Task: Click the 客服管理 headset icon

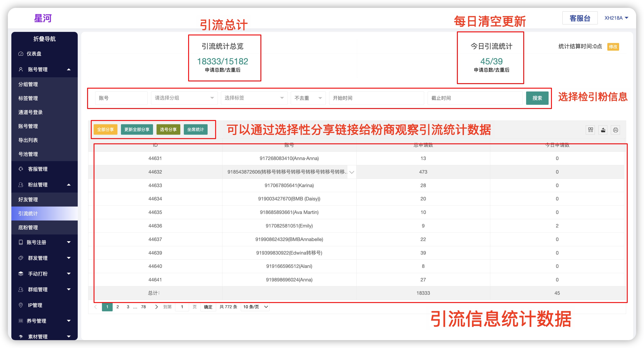Action: coord(21,169)
